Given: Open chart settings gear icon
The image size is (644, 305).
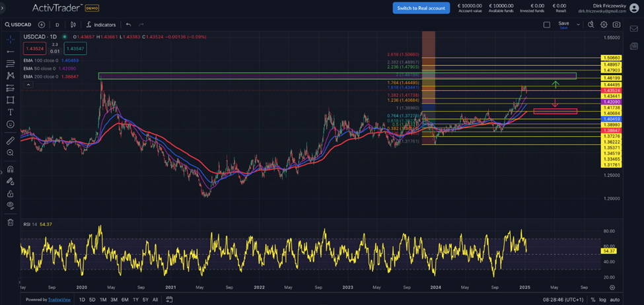Looking at the screenshot, I should click(x=604, y=24).
